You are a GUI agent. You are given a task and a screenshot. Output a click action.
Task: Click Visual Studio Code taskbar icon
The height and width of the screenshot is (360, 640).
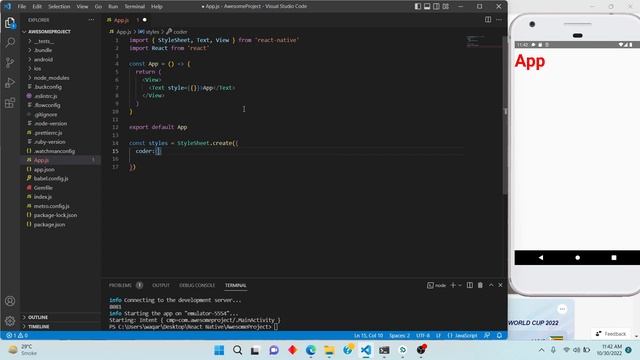(366, 350)
